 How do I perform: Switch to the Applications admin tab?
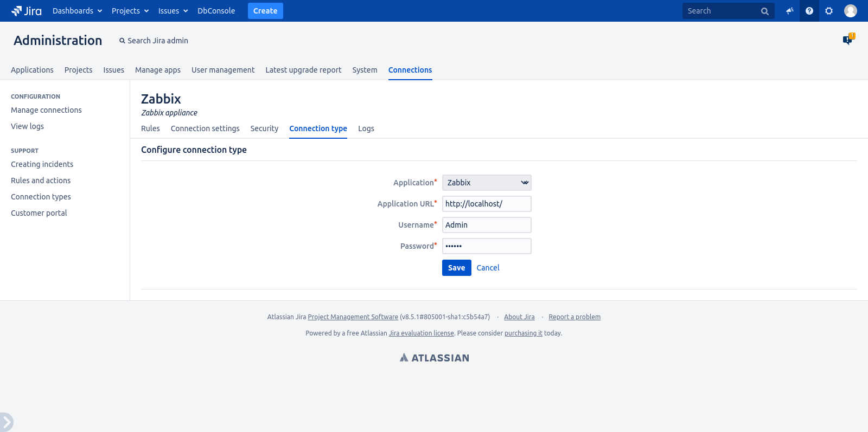click(x=32, y=70)
